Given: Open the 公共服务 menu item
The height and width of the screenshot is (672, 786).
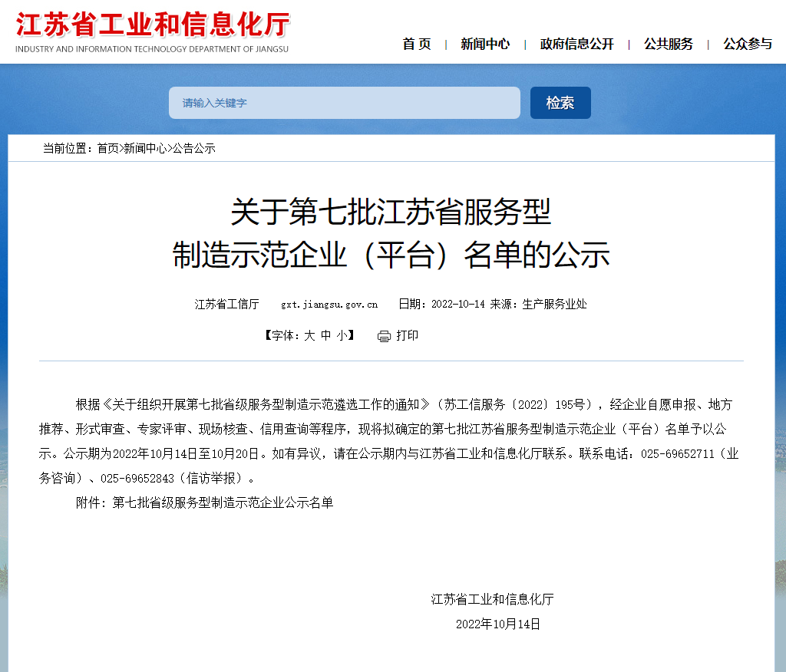Looking at the screenshot, I should pyautogui.click(x=667, y=44).
